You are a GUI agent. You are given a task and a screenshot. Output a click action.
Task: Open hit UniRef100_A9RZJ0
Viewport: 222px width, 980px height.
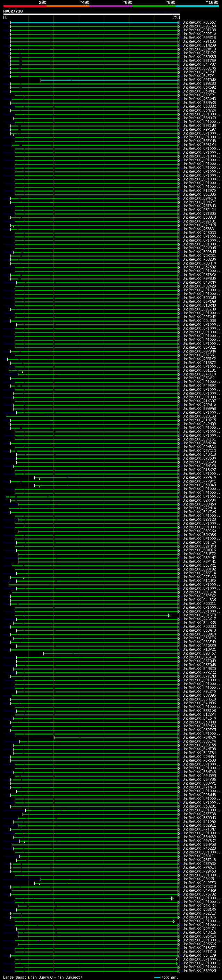coord(199,34)
